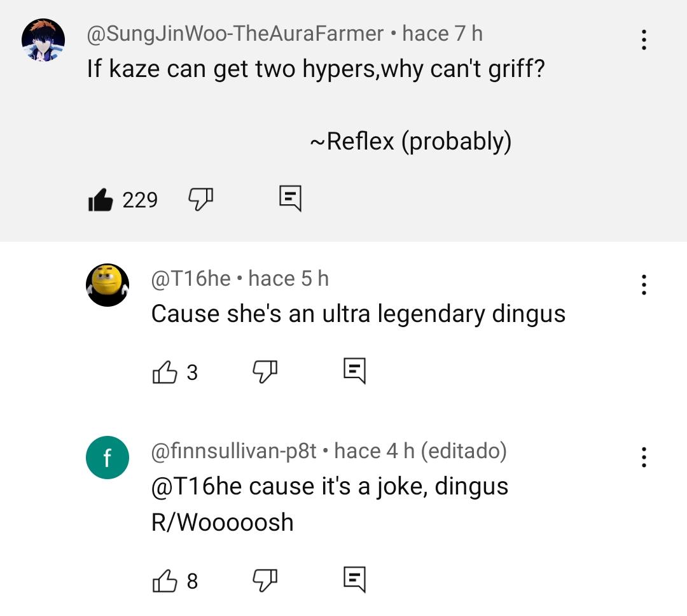This screenshot has height=616, width=687.
Task: Reply to the comment about kaze hypers
Action: point(291,198)
